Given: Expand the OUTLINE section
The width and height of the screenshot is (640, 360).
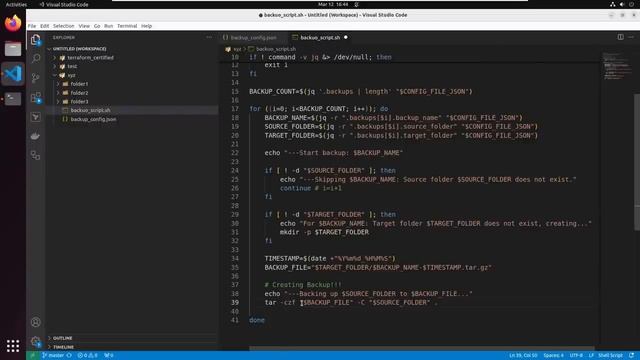Looking at the screenshot, I should (62, 338).
